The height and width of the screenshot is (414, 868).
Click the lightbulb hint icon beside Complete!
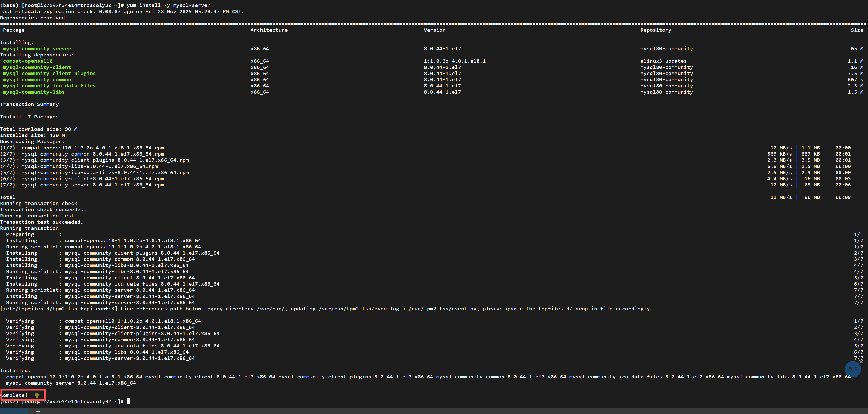point(37,395)
